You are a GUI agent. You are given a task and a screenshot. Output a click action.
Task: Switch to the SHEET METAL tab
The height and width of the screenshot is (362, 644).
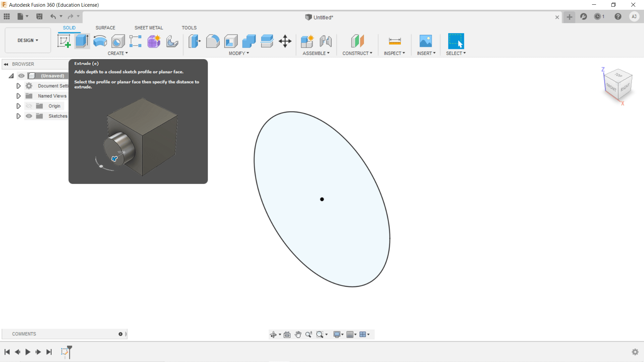149,28
